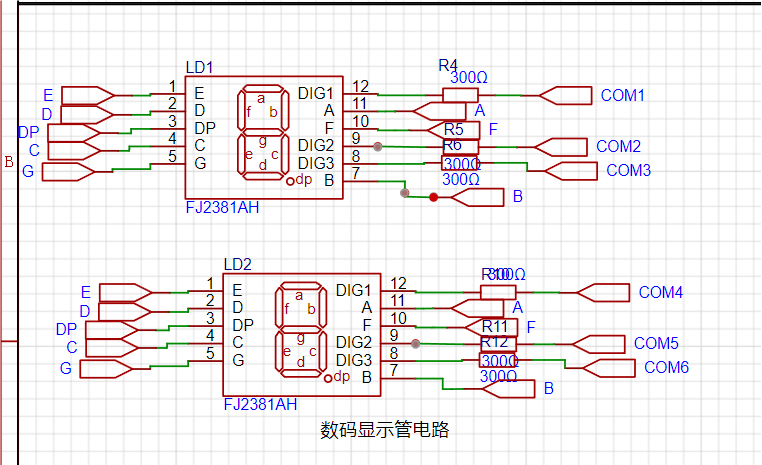Click the COM3 net label

click(x=628, y=171)
